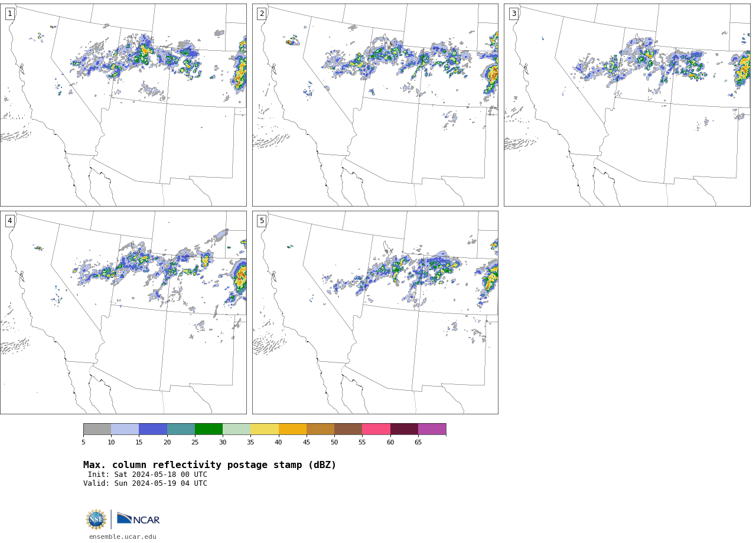Click the panel label number 5
The height and width of the screenshot is (543, 756).
tap(262, 221)
